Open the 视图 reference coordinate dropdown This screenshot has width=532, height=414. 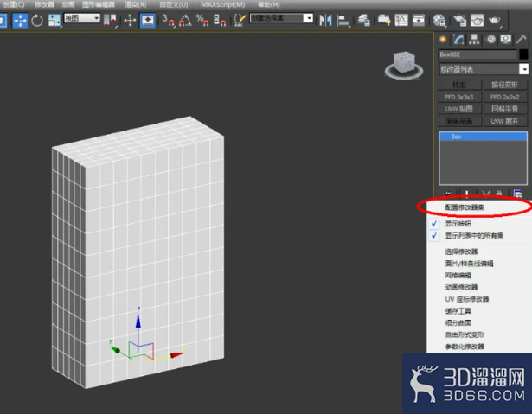click(x=82, y=18)
